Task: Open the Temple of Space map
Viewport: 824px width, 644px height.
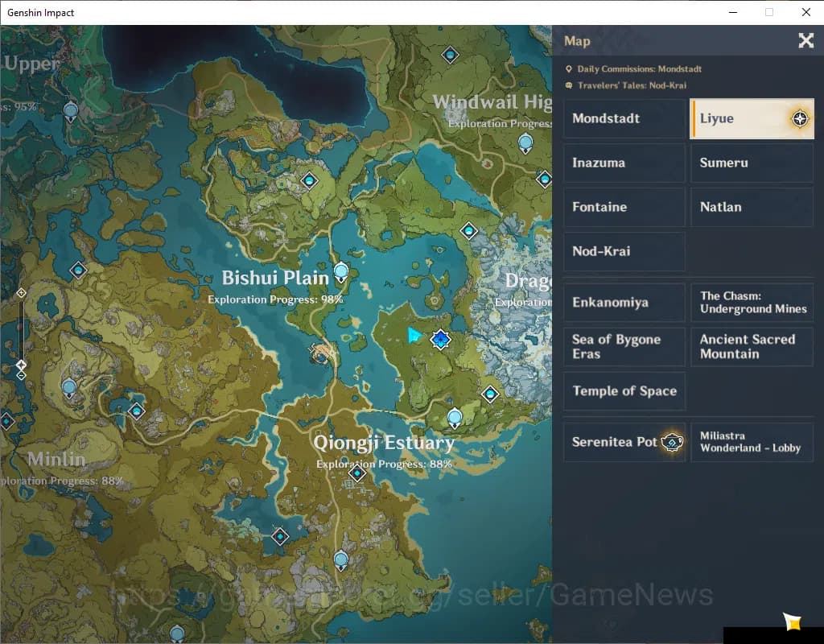Action: [624, 391]
